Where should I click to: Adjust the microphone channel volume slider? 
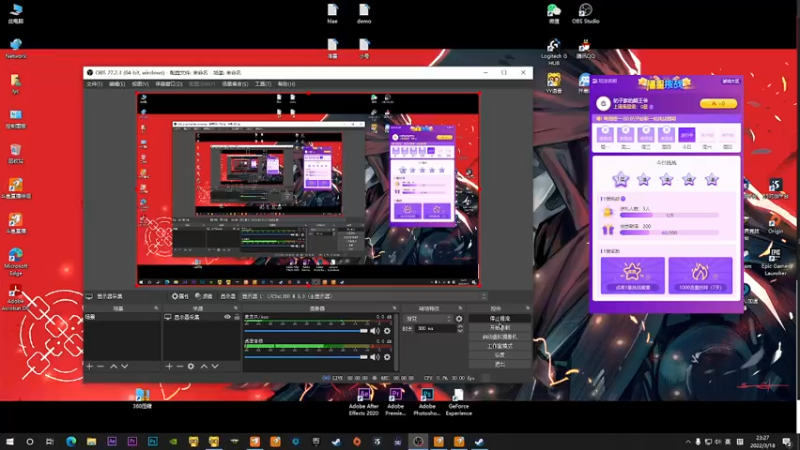coord(306,331)
